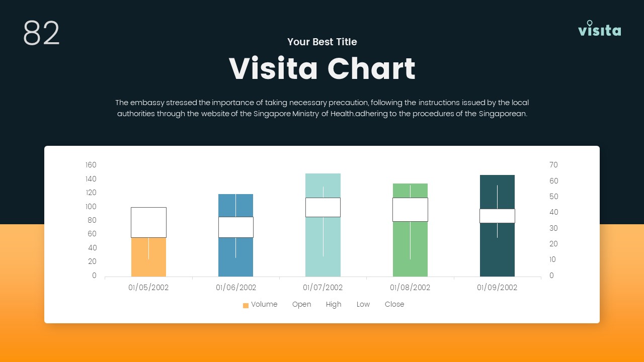The height and width of the screenshot is (362, 644).
Task: Click the Your Best Title subtitle
Action: pyautogui.click(x=322, y=42)
